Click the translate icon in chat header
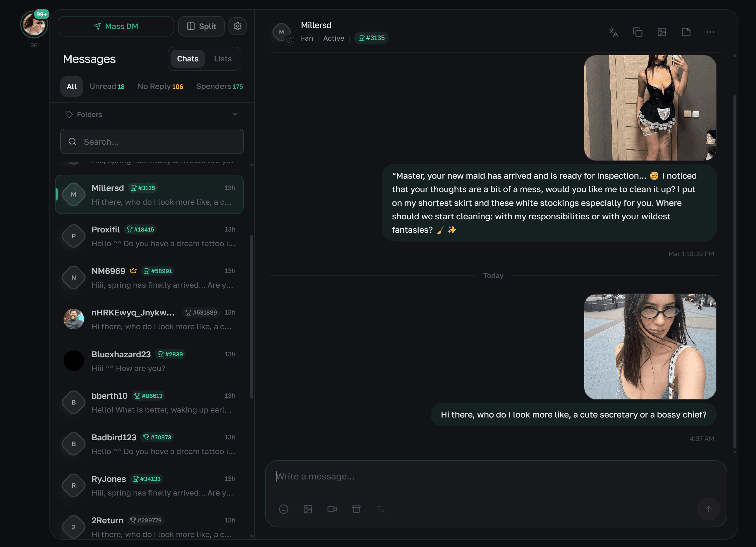Image resolution: width=756 pixels, height=547 pixels. [x=613, y=32]
